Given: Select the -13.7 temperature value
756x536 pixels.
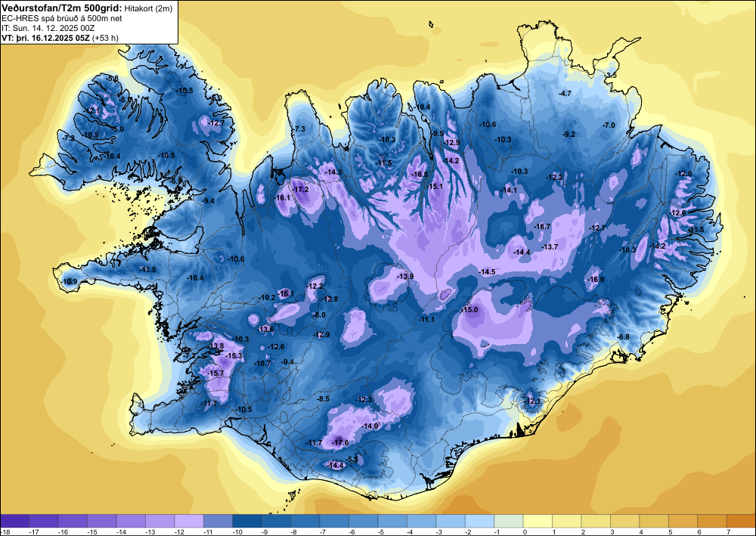Looking at the screenshot, I should 550,246.
